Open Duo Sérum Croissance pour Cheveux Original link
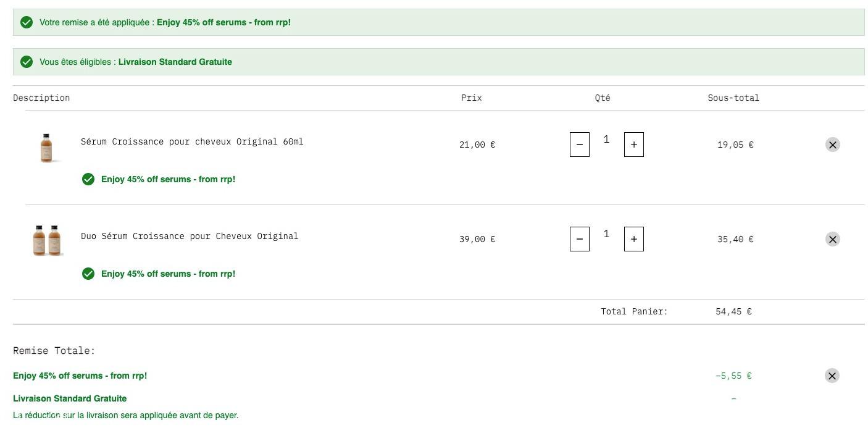 point(190,236)
